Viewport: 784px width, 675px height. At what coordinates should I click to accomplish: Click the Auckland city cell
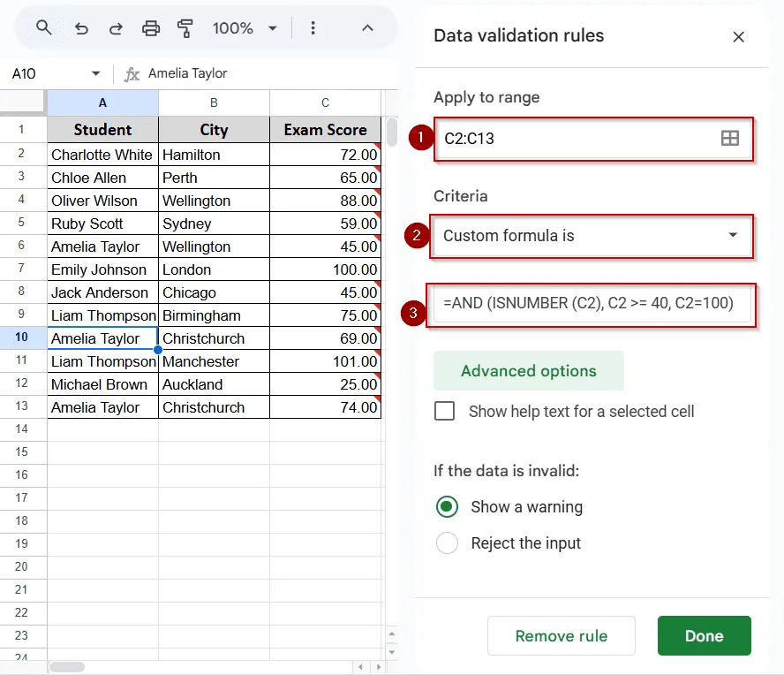pyautogui.click(x=214, y=385)
